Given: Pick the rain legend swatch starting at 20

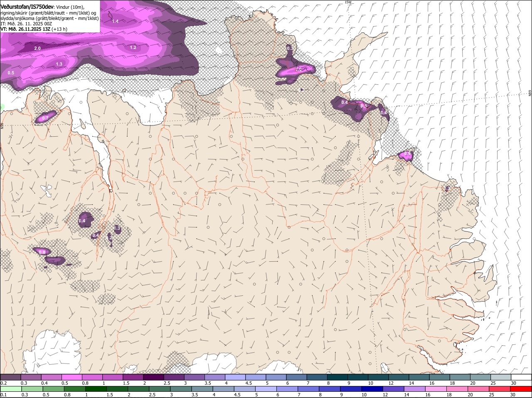Looking at the screenshot, I should [x=479, y=389].
